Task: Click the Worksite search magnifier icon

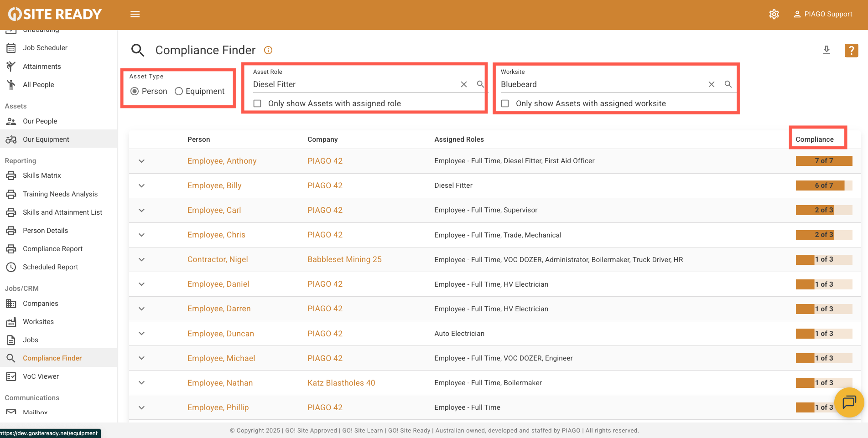Action: (728, 84)
